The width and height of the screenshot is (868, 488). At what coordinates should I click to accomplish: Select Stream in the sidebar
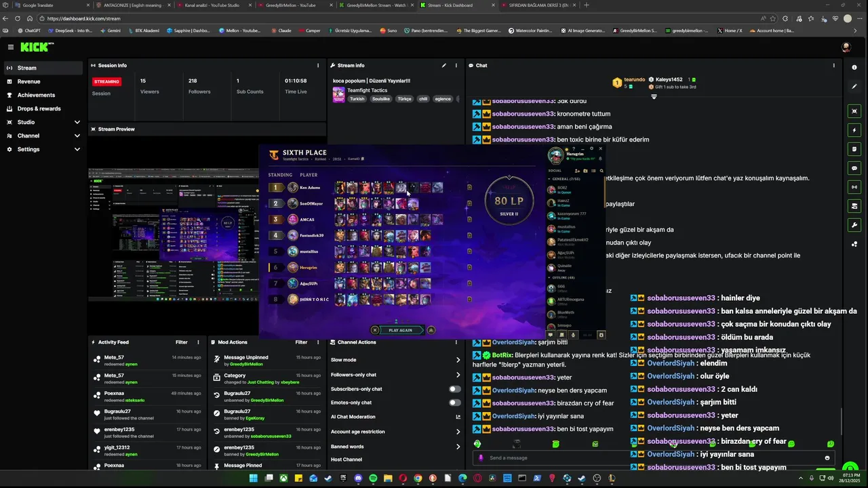tap(43, 68)
